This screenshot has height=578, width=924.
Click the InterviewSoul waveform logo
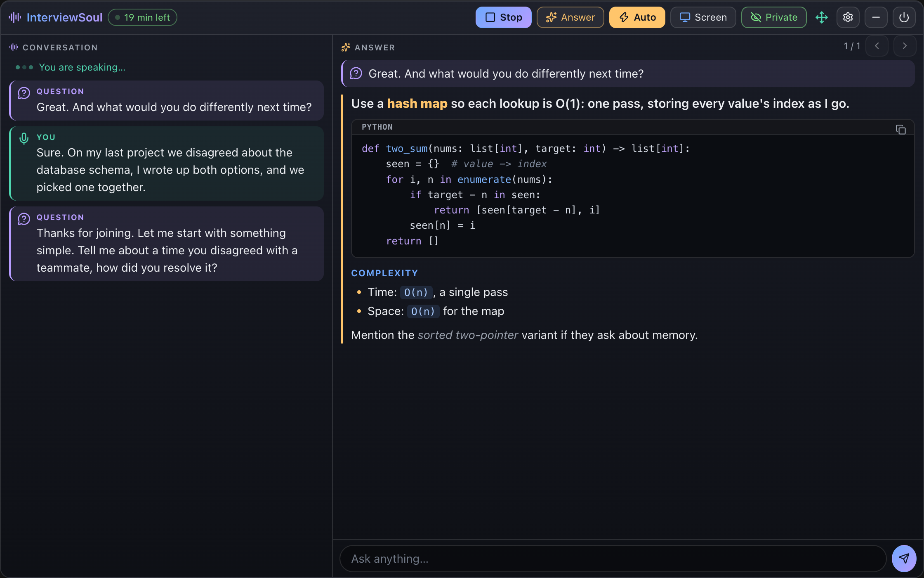point(15,17)
